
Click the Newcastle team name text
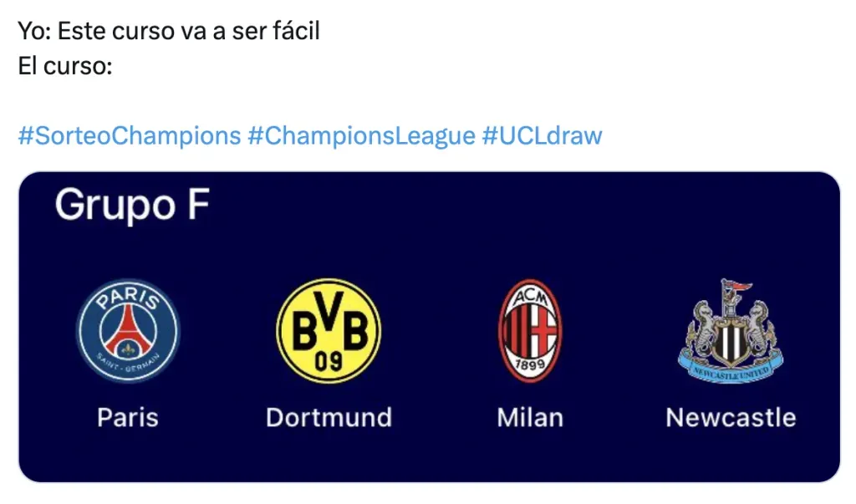731,416
